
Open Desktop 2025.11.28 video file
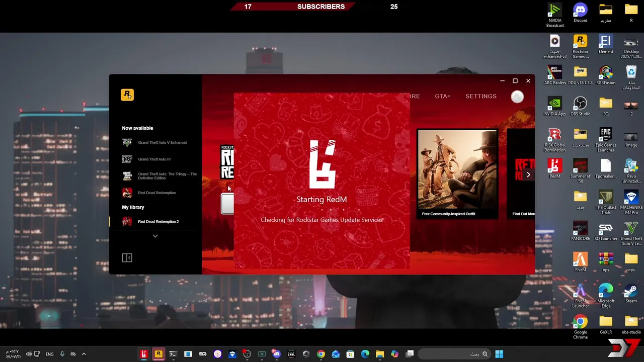[x=631, y=47]
